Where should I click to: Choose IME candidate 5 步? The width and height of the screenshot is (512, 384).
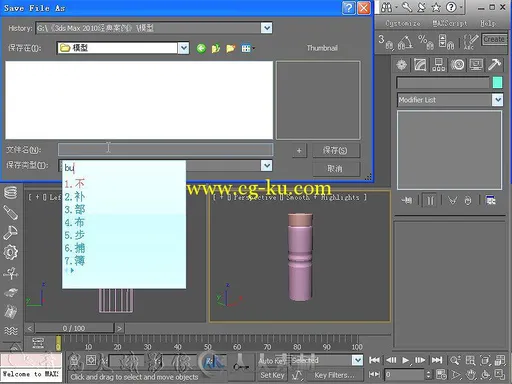click(x=75, y=235)
